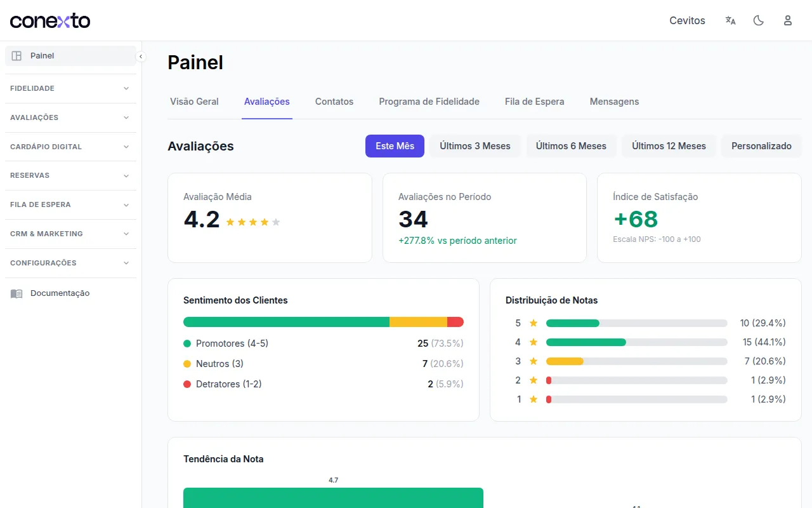The width and height of the screenshot is (812, 508).
Task: Open the Fila de Espera tab
Action: coord(535,102)
